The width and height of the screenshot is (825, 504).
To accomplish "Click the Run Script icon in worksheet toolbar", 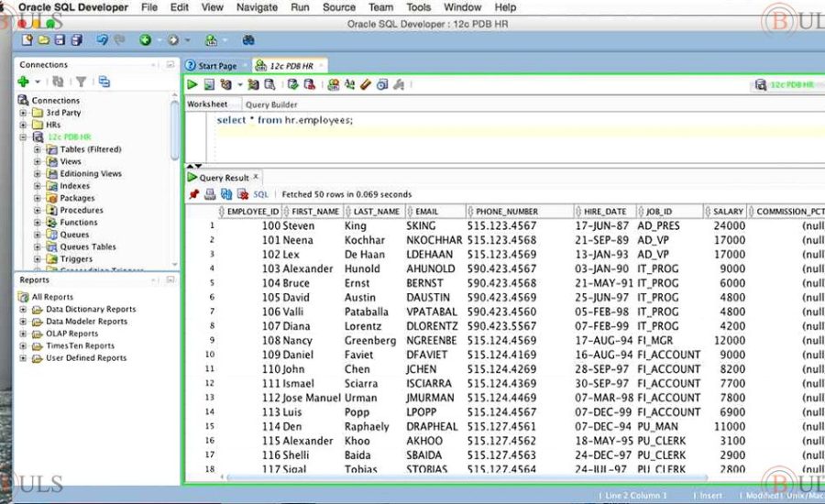I will 209,84.
